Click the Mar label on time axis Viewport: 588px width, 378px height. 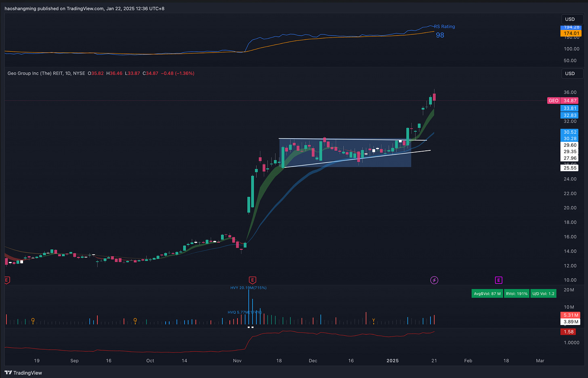coord(540,361)
